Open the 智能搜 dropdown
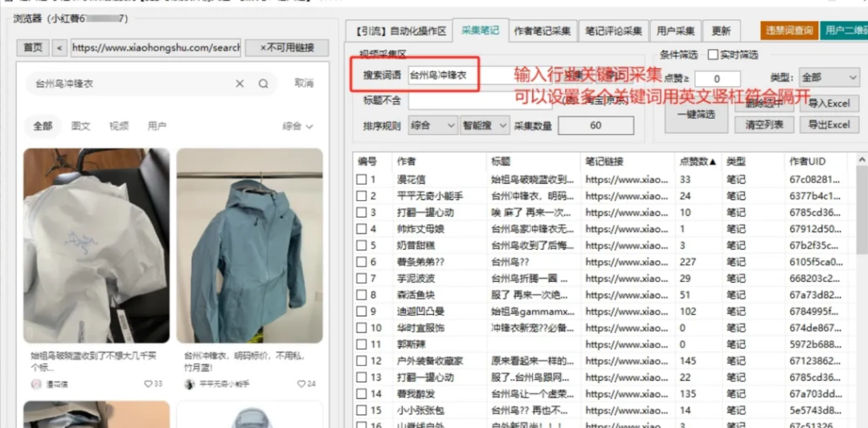The image size is (868, 428). 485,125
